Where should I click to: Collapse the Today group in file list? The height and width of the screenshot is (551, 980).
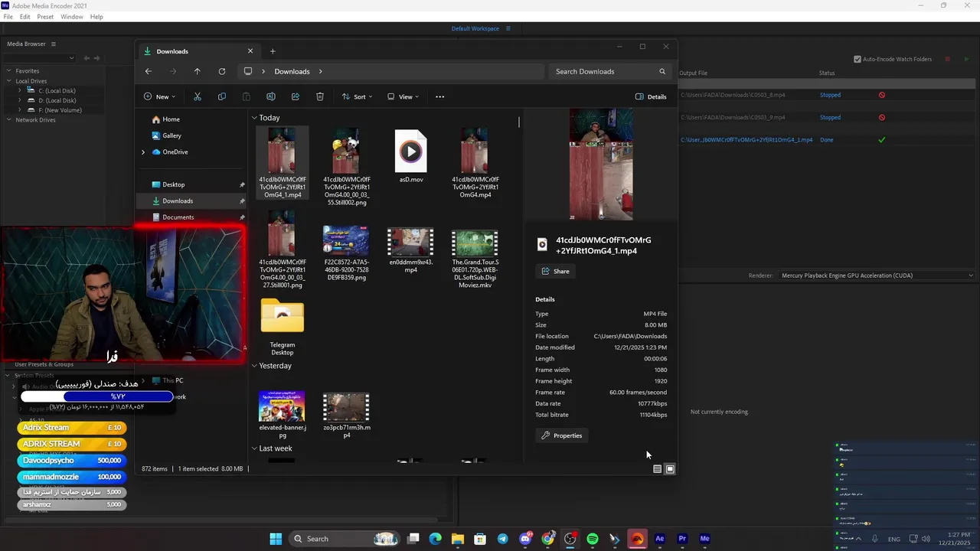pos(254,118)
